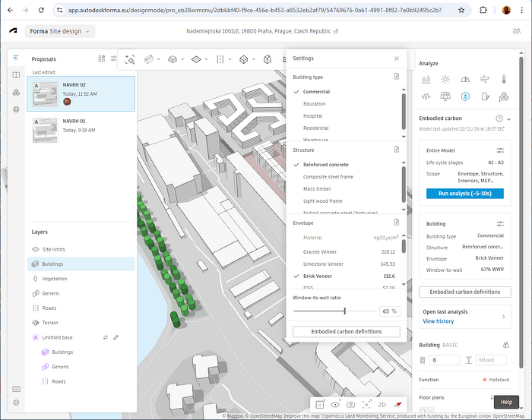Select Roads under Untitled base
The image size is (532, 420).
[x=81, y=382]
